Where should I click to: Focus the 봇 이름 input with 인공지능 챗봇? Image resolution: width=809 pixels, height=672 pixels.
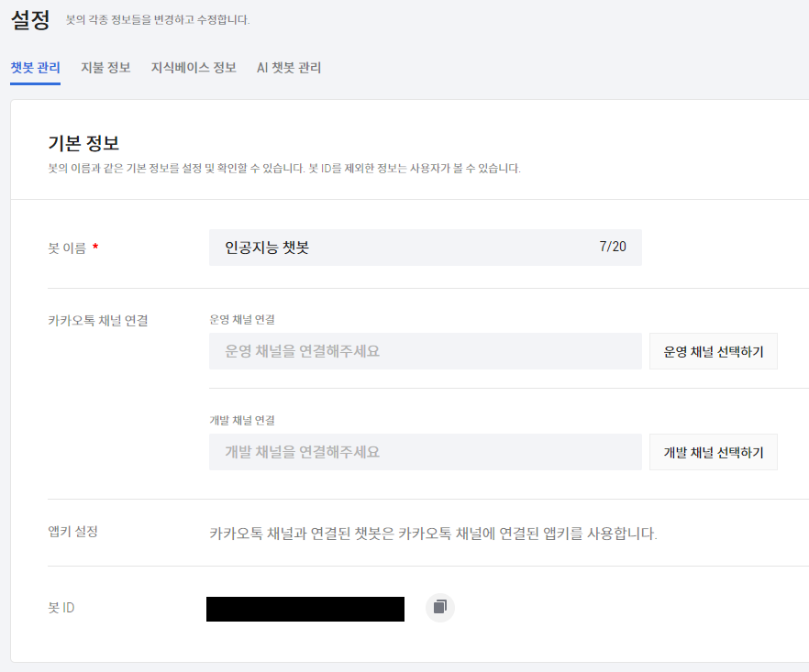[426, 248]
